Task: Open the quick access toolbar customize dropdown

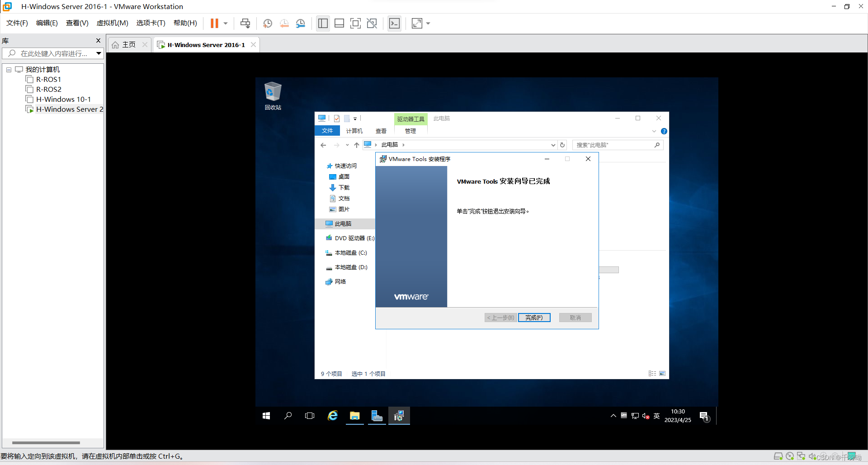Action: (355, 119)
